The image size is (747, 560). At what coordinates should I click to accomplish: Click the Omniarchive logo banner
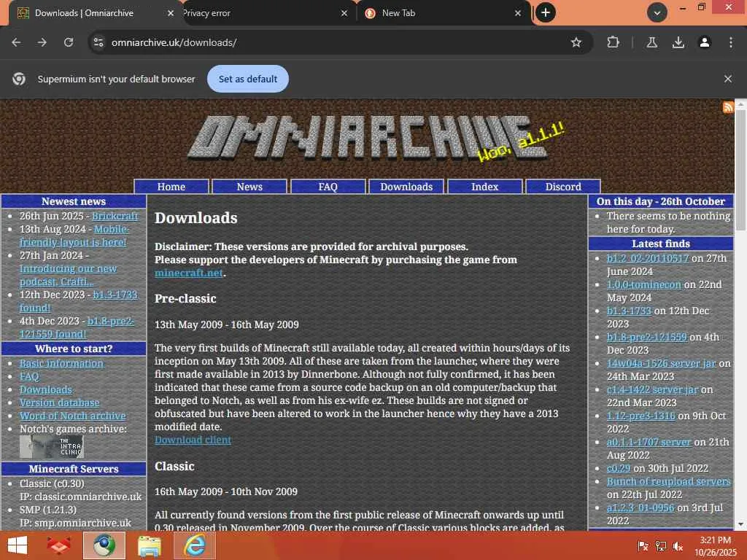pyautogui.click(x=367, y=138)
